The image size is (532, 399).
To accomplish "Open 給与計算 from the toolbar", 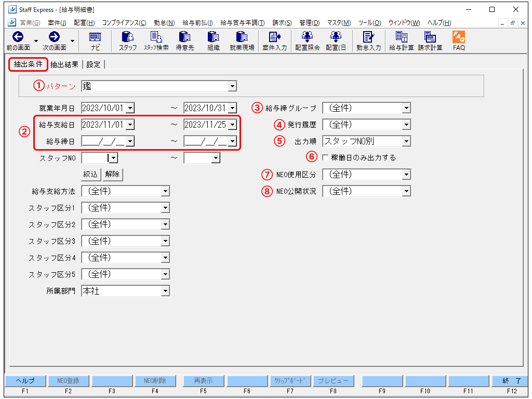I will tap(402, 41).
